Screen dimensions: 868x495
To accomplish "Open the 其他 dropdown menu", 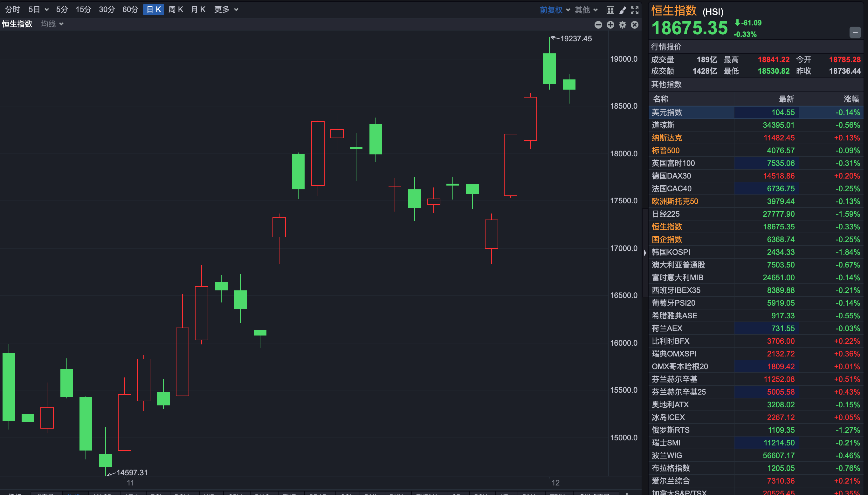I will coord(586,10).
